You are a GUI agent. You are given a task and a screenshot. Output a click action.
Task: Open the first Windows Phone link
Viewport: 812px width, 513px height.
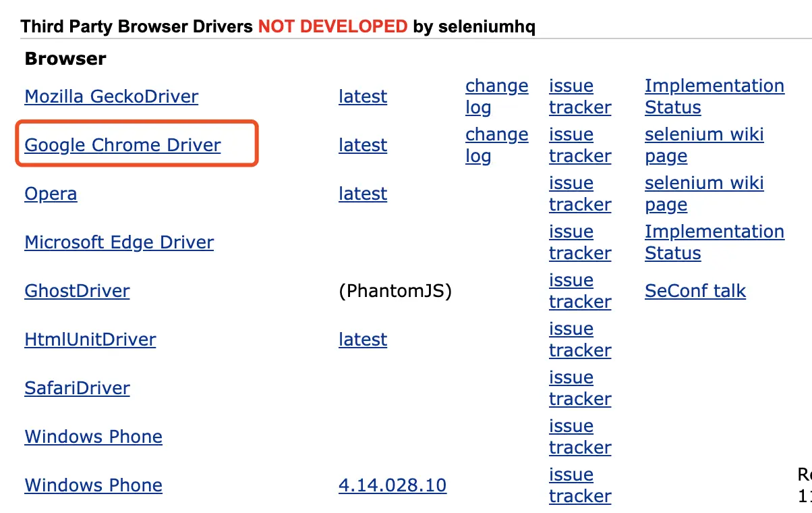click(94, 437)
